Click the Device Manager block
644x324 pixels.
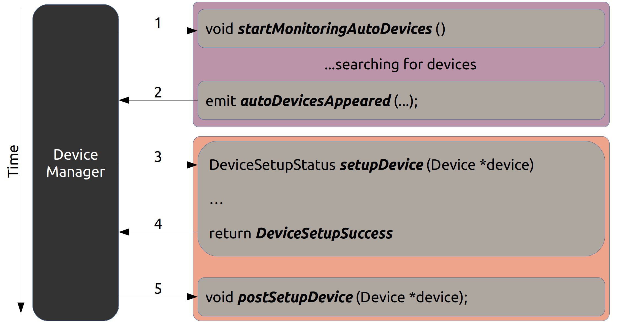pos(76,162)
